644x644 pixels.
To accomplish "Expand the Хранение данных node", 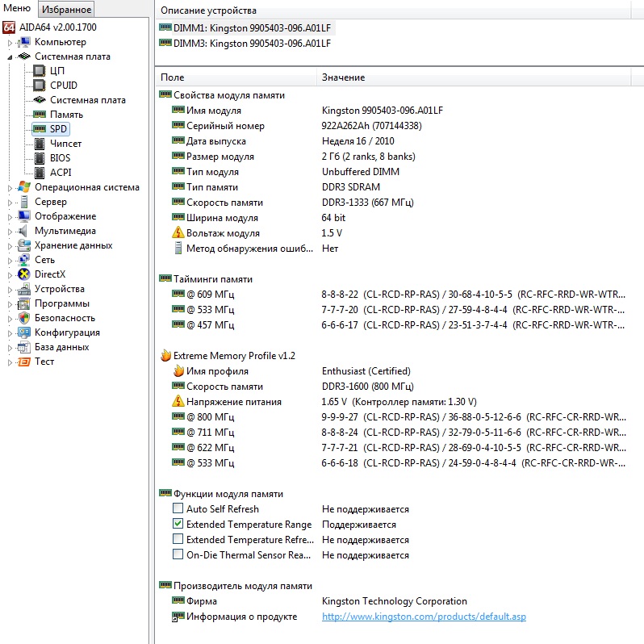I will [10, 246].
